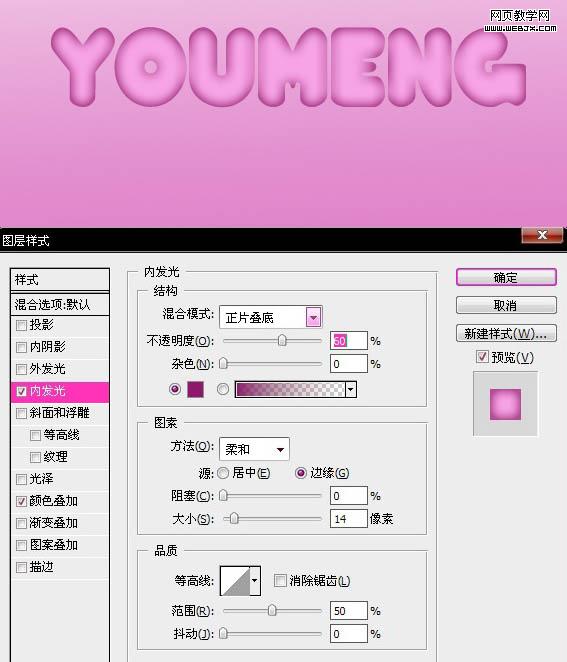Toggle the 预览 preview checkbox
567x662 pixels.
click(482, 357)
